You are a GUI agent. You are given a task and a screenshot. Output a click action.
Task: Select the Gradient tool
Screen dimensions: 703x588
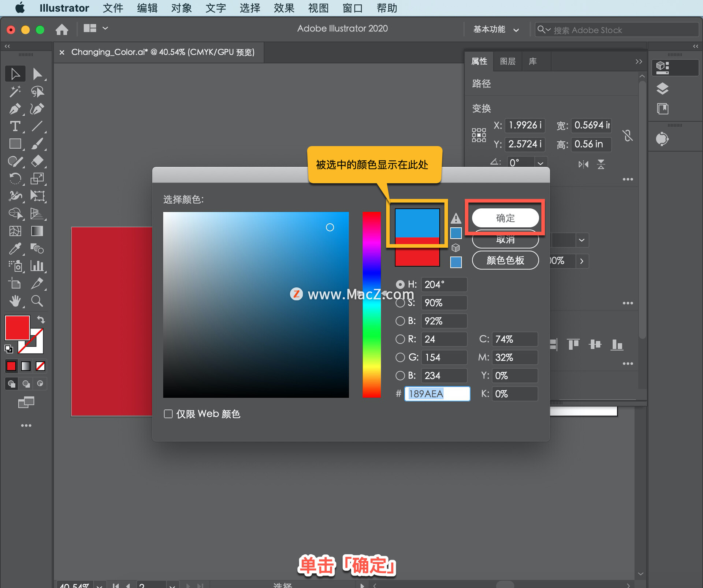tap(37, 231)
